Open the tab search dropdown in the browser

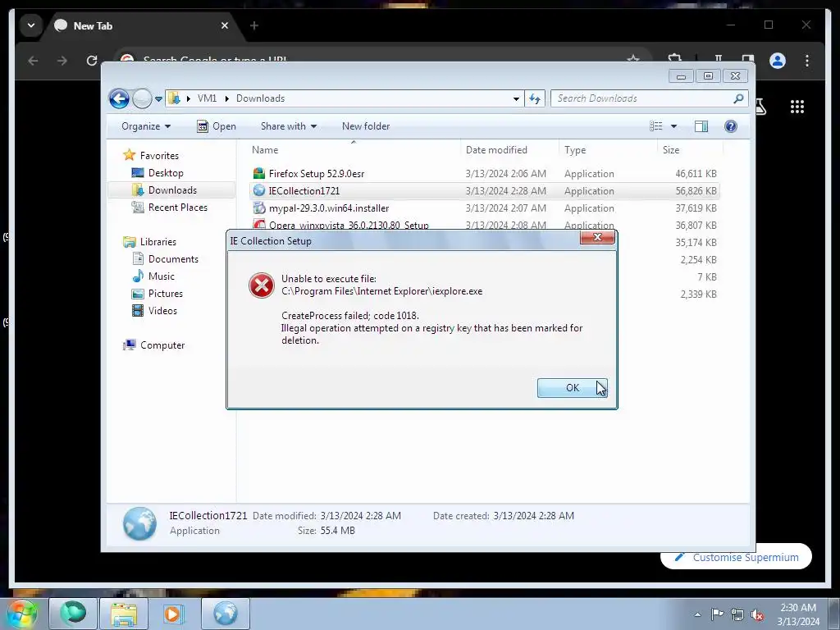coord(31,25)
